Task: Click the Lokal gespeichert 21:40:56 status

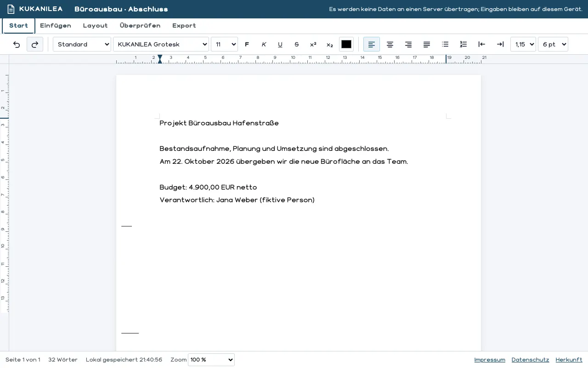Action: [x=124, y=360]
